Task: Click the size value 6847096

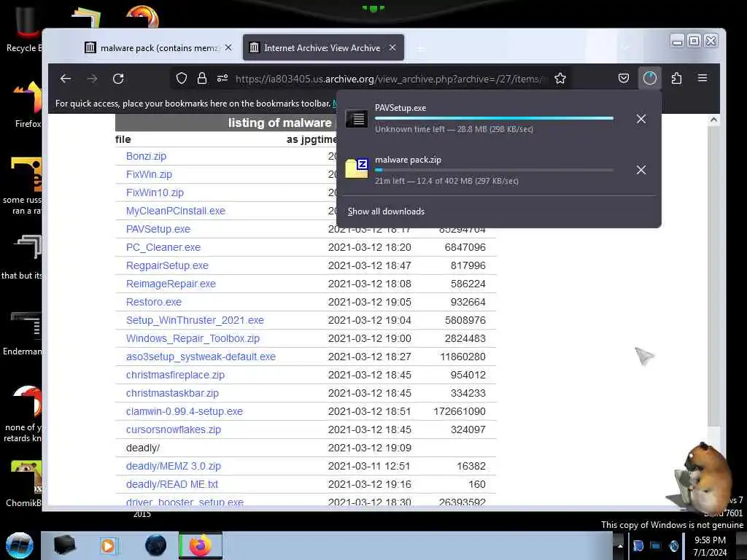Action: pyautogui.click(x=465, y=248)
